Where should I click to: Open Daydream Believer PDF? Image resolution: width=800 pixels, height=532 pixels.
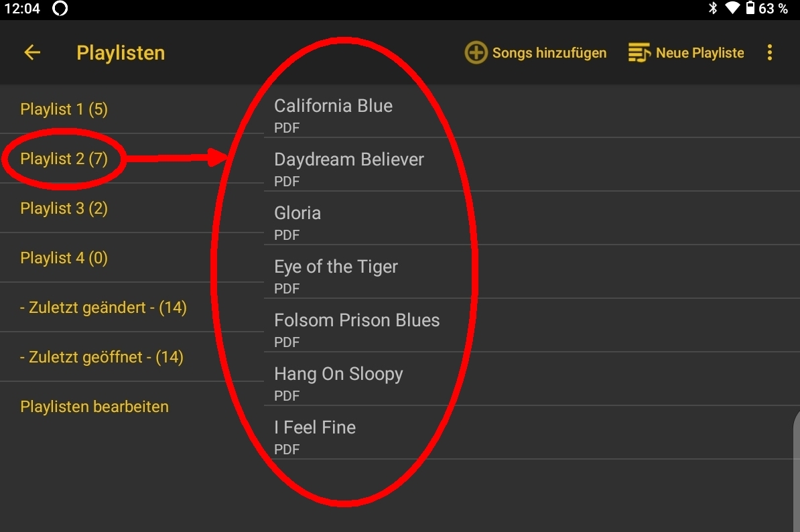tap(349, 159)
